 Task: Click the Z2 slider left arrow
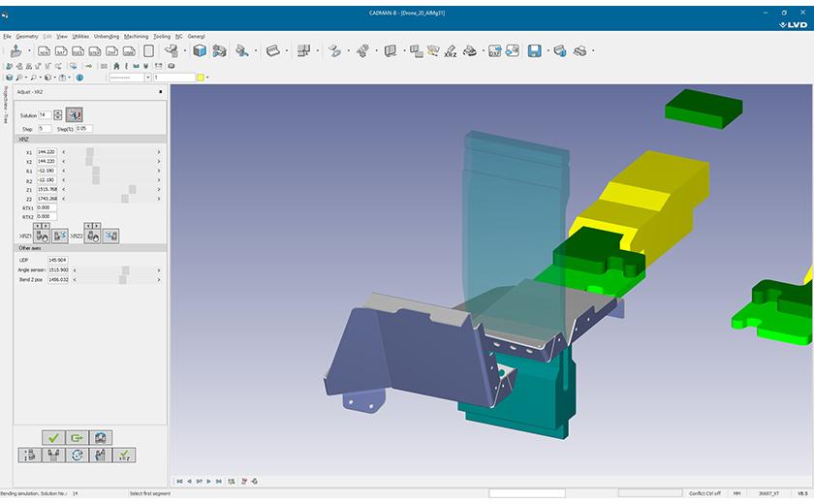point(64,199)
